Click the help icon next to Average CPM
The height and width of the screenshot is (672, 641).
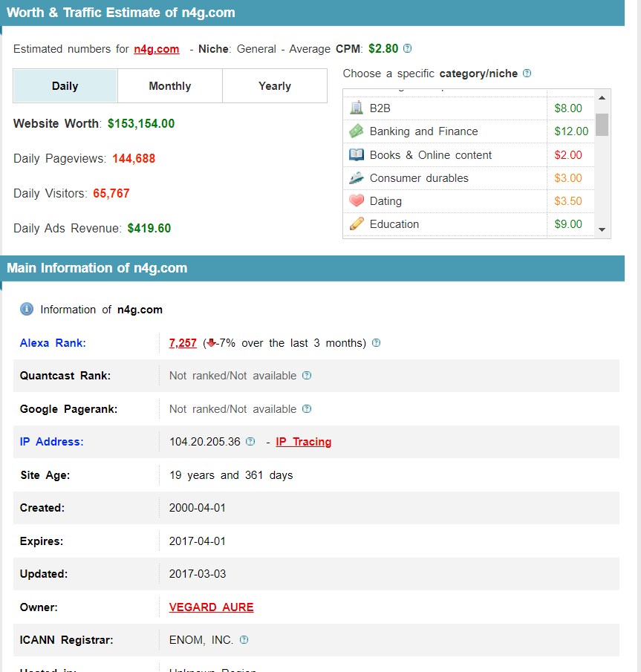coord(407,48)
